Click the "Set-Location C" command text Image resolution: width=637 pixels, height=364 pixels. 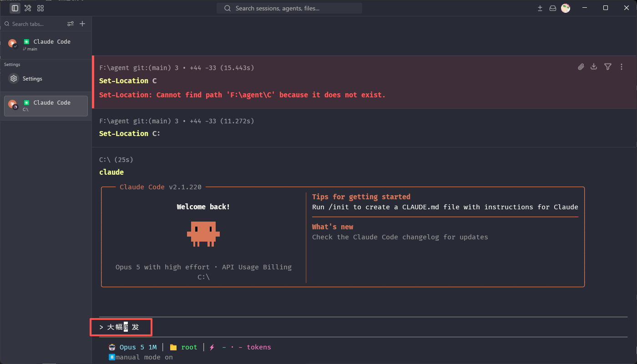(x=128, y=81)
